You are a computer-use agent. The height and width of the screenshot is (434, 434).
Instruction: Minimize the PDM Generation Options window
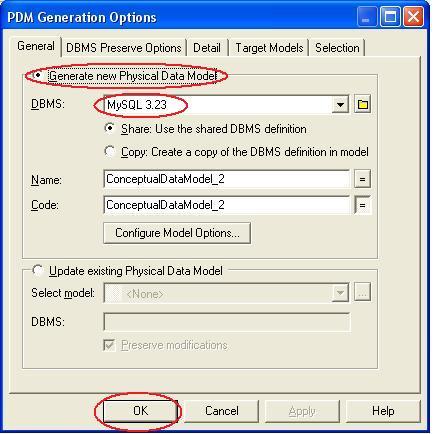[366, 17]
